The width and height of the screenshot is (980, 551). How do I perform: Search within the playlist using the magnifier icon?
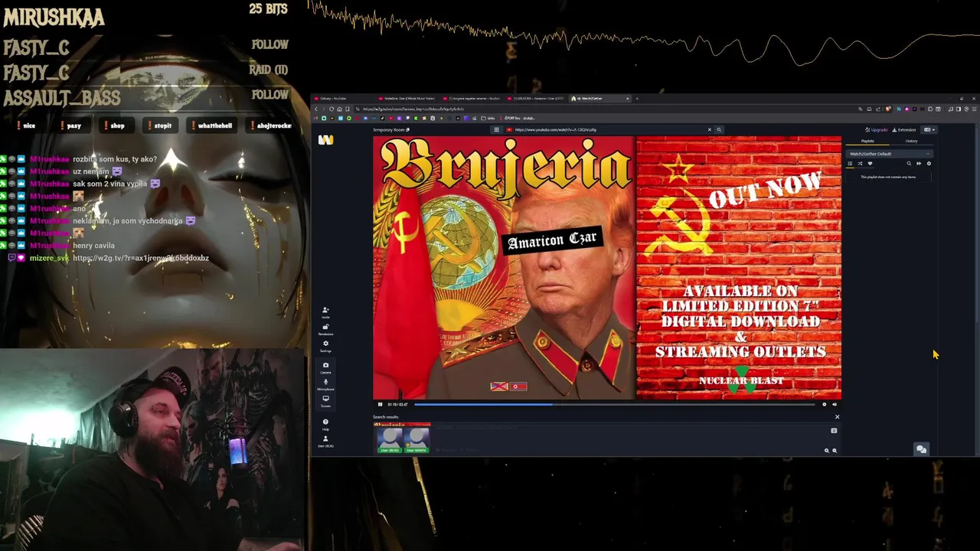(909, 164)
